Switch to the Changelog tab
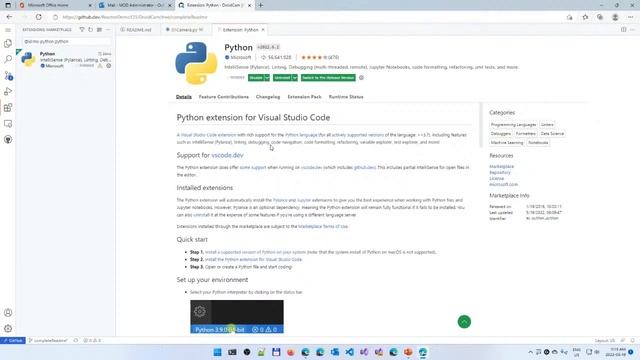 point(268,97)
